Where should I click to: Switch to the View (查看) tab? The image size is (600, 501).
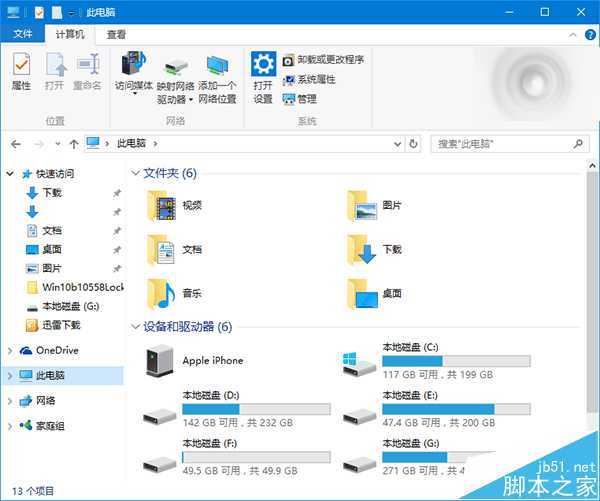pos(116,34)
